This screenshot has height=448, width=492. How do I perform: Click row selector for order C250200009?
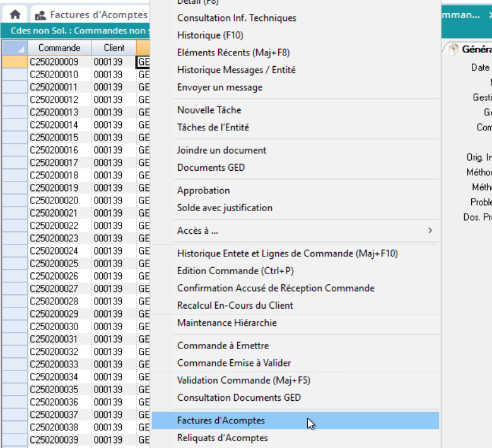pyautogui.click(x=14, y=62)
